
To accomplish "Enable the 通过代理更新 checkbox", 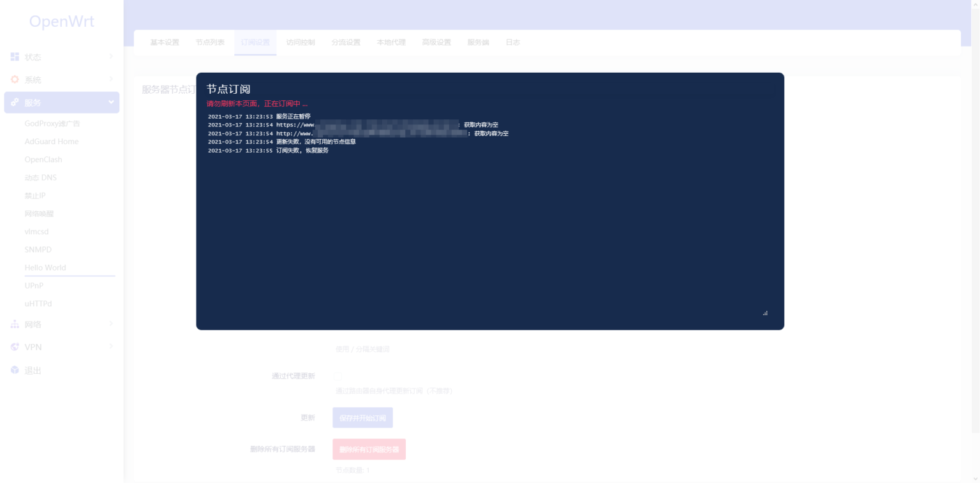I will (x=338, y=376).
